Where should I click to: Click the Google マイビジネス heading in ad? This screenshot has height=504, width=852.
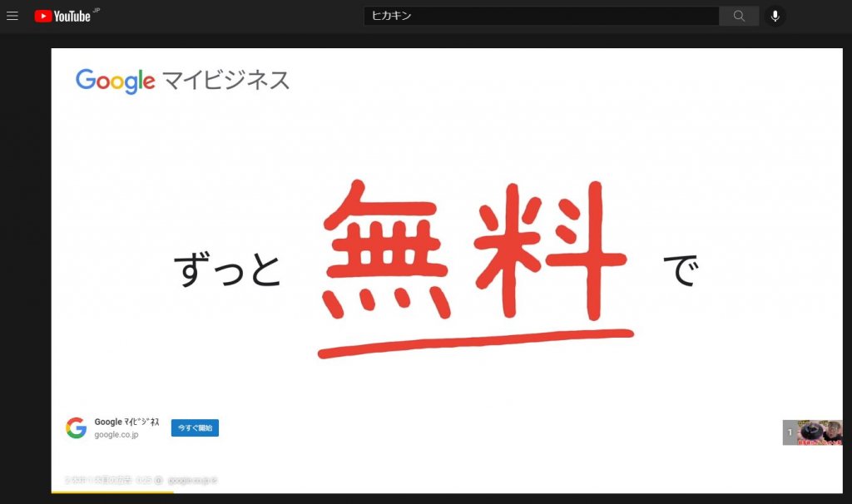coord(182,81)
